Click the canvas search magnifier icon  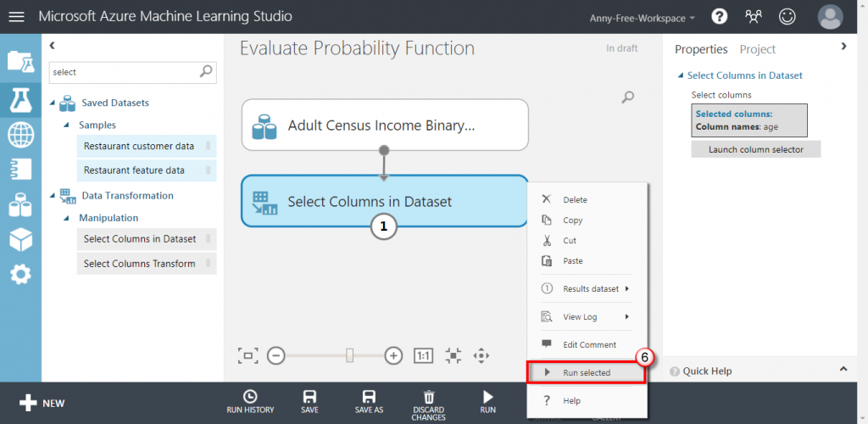627,98
